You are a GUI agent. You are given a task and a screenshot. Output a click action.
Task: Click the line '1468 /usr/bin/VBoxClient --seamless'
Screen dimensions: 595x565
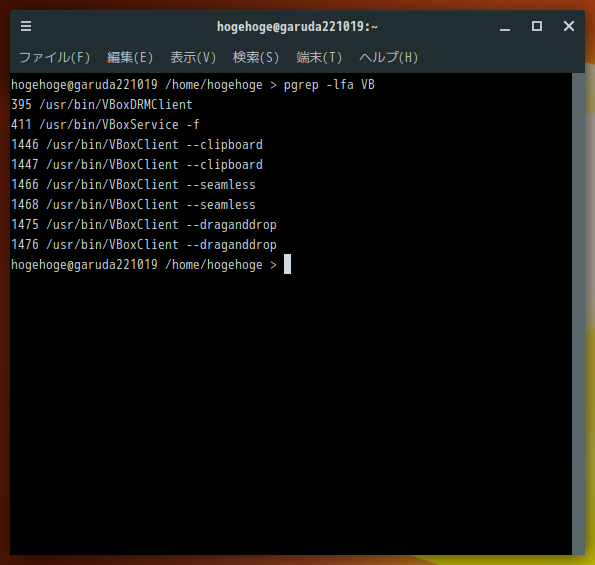click(x=133, y=205)
